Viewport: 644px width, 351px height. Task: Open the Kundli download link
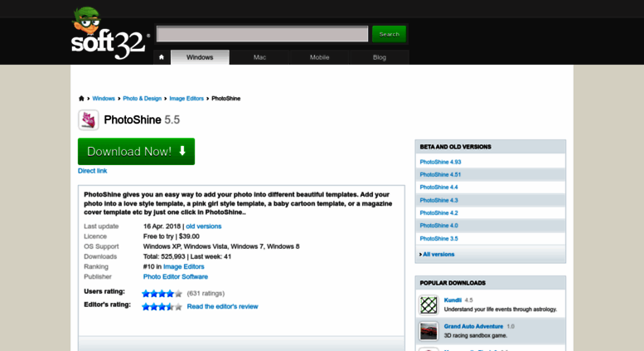[x=453, y=300]
